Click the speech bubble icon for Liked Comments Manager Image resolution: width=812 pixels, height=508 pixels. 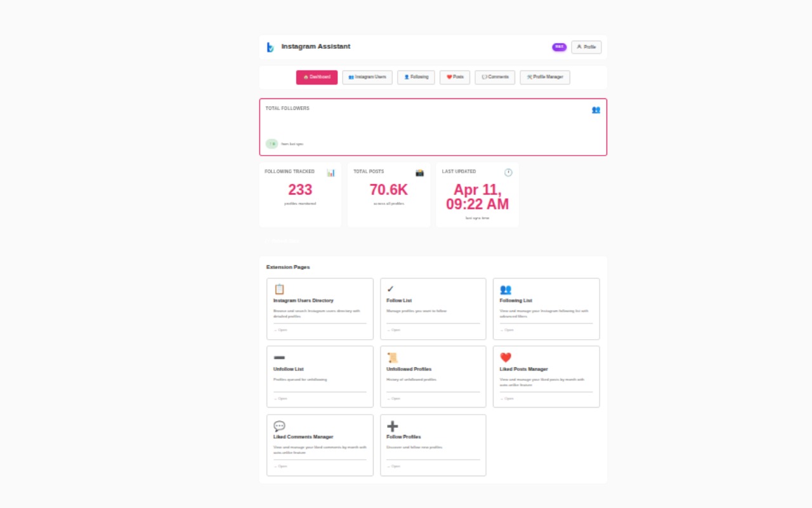279,425
